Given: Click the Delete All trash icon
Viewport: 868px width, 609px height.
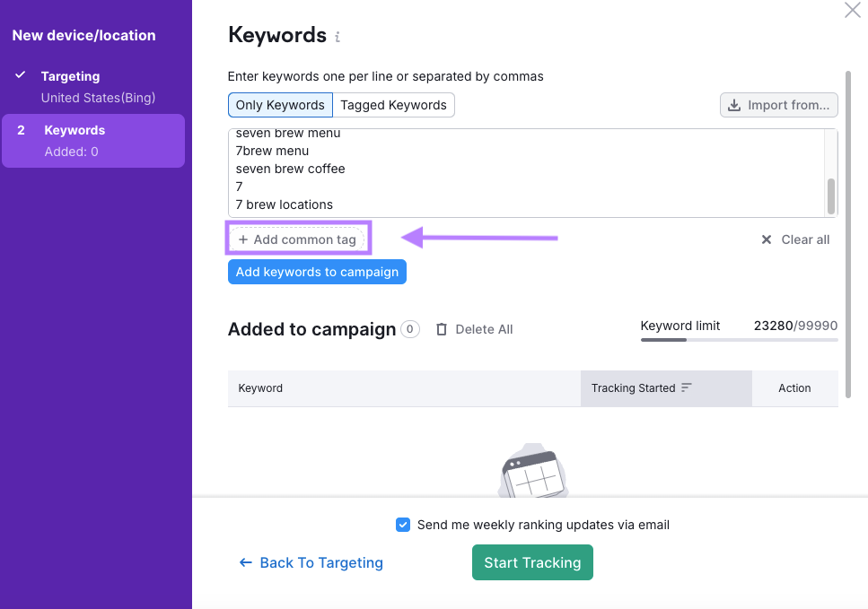Looking at the screenshot, I should pyautogui.click(x=441, y=329).
